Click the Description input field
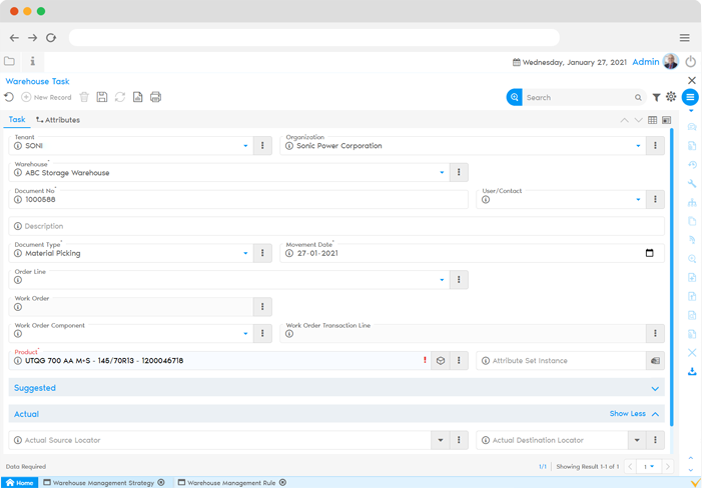 [x=336, y=226]
